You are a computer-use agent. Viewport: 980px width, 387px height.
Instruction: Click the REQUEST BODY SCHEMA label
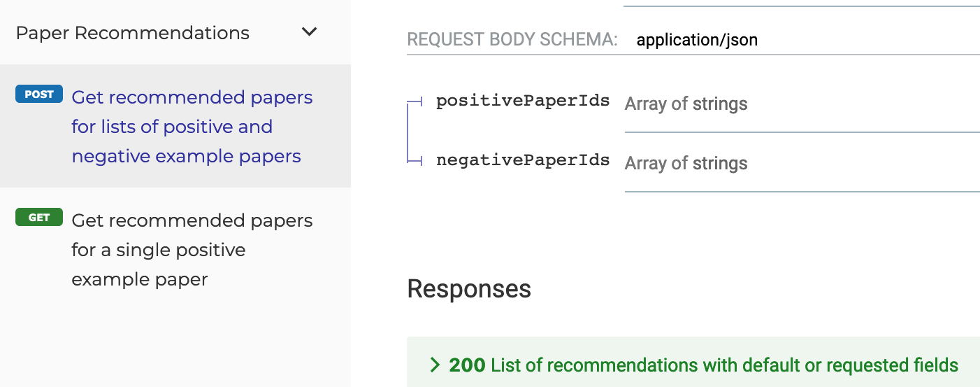[512, 40]
